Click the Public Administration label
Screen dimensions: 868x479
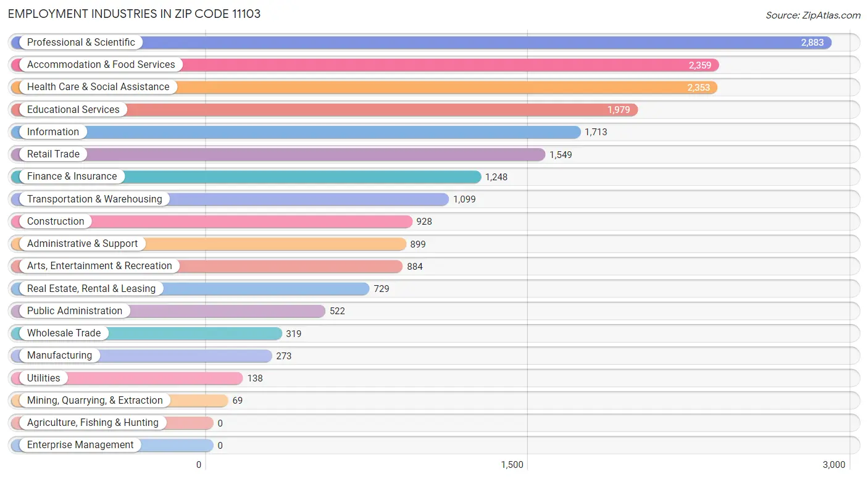point(75,311)
